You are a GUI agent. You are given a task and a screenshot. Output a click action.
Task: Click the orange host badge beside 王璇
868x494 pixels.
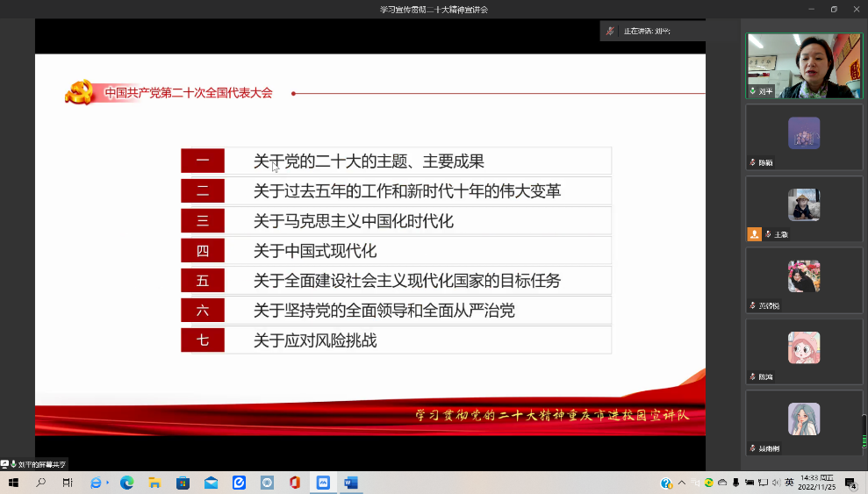pos(754,234)
